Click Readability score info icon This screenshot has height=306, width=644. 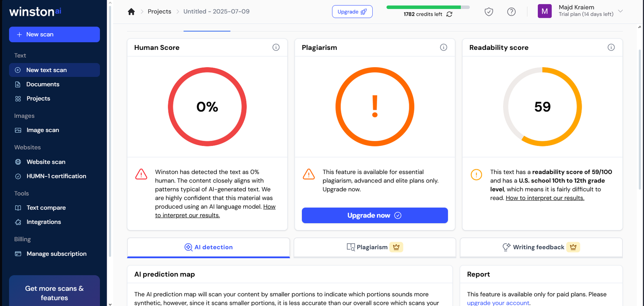[611, 47]
